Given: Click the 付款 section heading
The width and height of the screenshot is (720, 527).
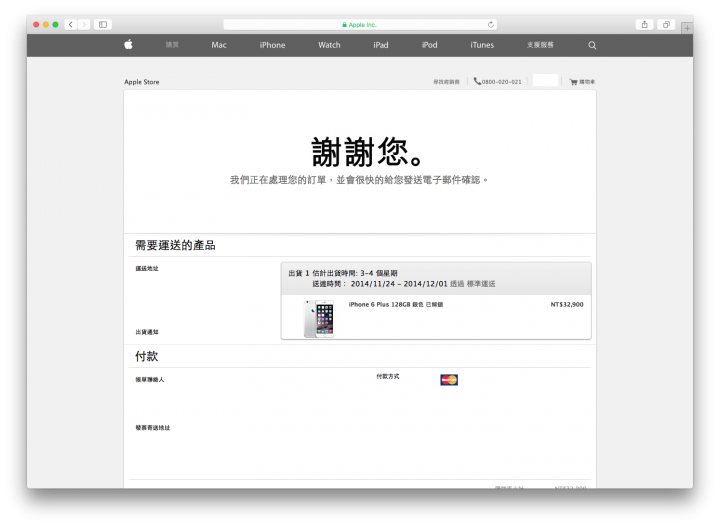Looking at the screenshot, I should (146, 356).
